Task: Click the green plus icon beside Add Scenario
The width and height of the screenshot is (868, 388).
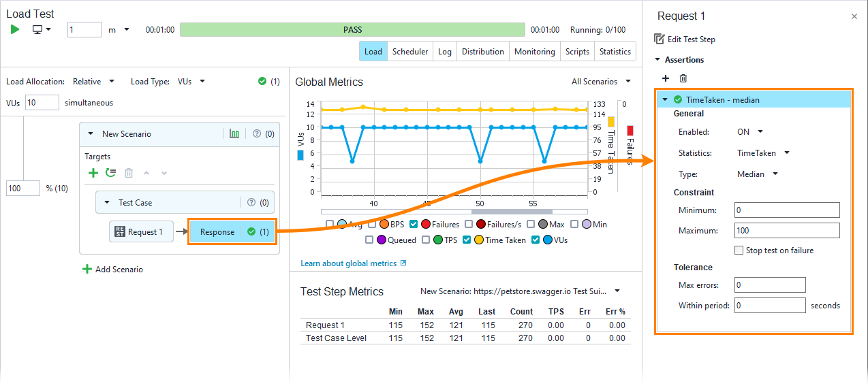Action: [87, 269]
